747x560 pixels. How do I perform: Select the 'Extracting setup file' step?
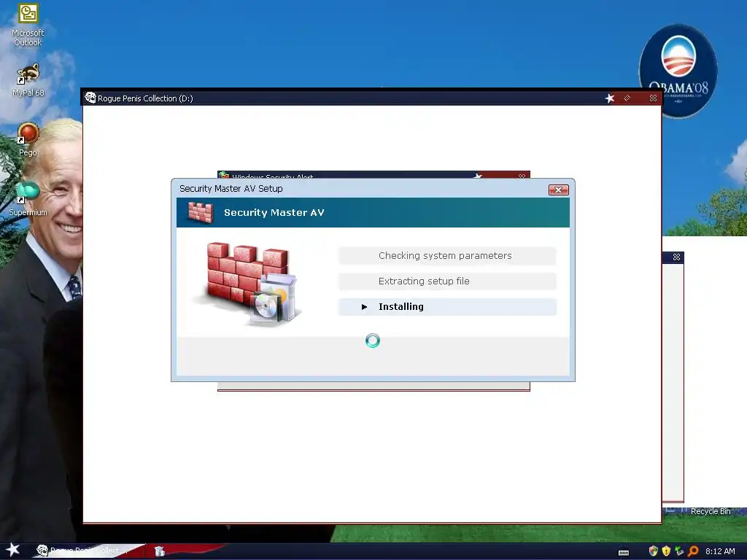click(x=447, y=281)
